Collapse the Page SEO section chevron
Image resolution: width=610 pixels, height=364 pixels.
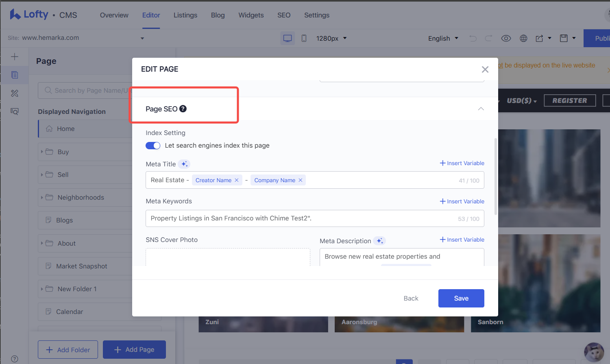coord(481,109)
